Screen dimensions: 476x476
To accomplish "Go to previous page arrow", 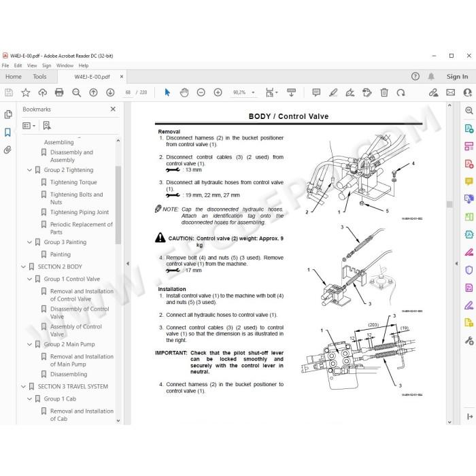I will 93,92.
